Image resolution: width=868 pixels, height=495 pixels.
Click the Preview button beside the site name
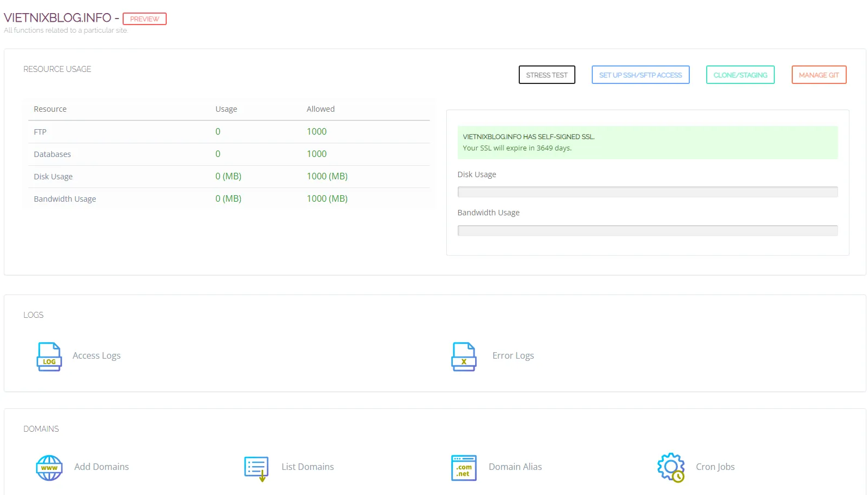[x=144, y=19]
